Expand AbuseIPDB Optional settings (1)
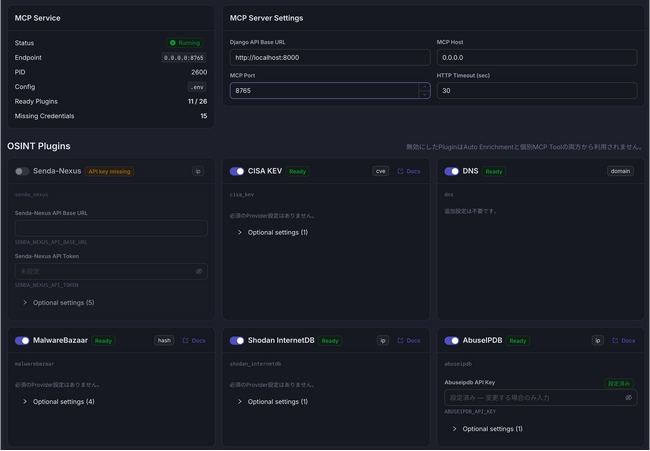This screenshot has width=650, height=451. (x=488, y=429)
